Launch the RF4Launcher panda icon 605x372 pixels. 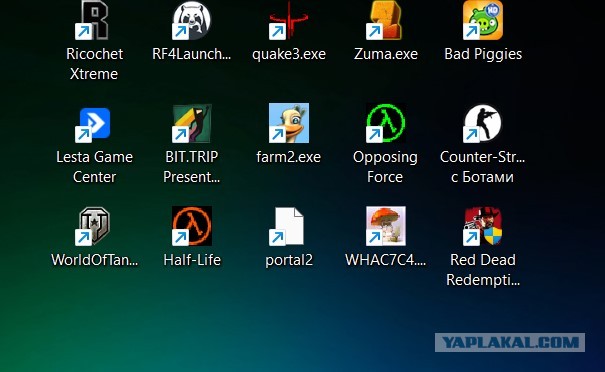click(x=192, y=20)
